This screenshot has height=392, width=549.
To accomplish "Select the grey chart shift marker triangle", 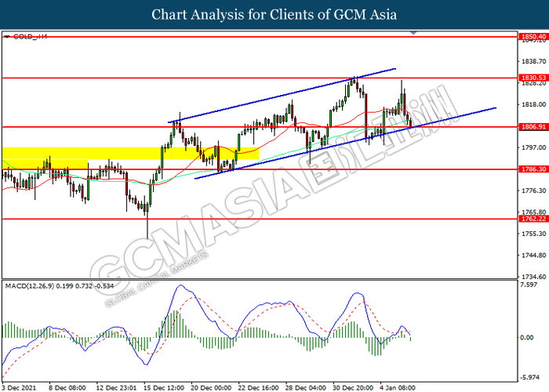I will pyautogui.click(x=413, y=33).
